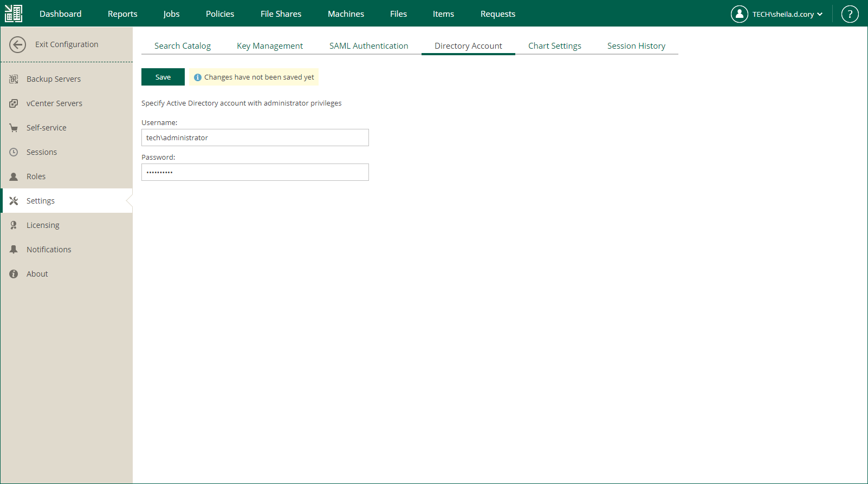
Task: Click the info icon beside unsaved changes message
Action: (x=198, y=77)
